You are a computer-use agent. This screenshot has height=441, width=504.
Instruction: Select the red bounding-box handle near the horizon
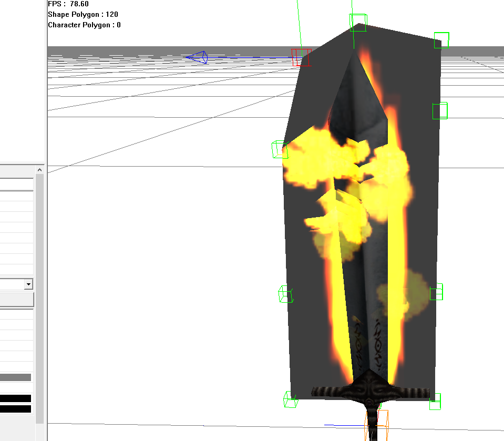coord(301,57)
